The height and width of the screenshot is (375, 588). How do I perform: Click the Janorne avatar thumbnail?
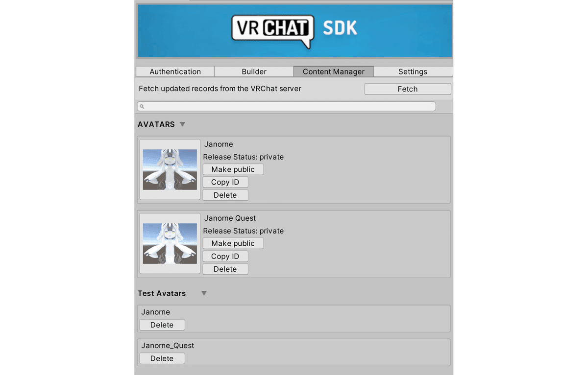pyautogui.click(x=170, y=169)
